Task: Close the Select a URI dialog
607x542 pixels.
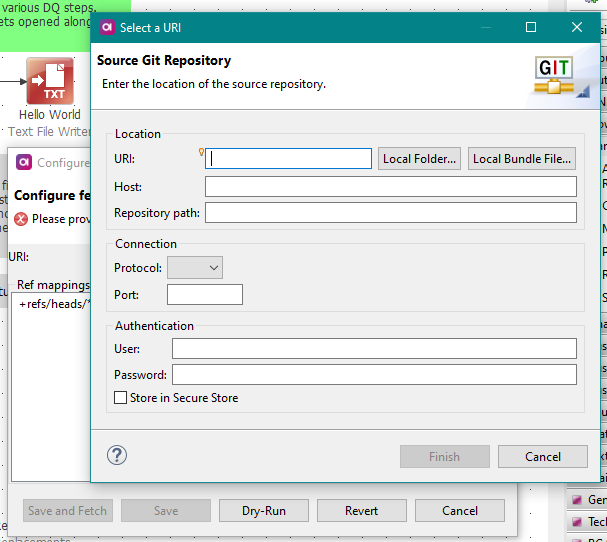Action: pos(577,27)
